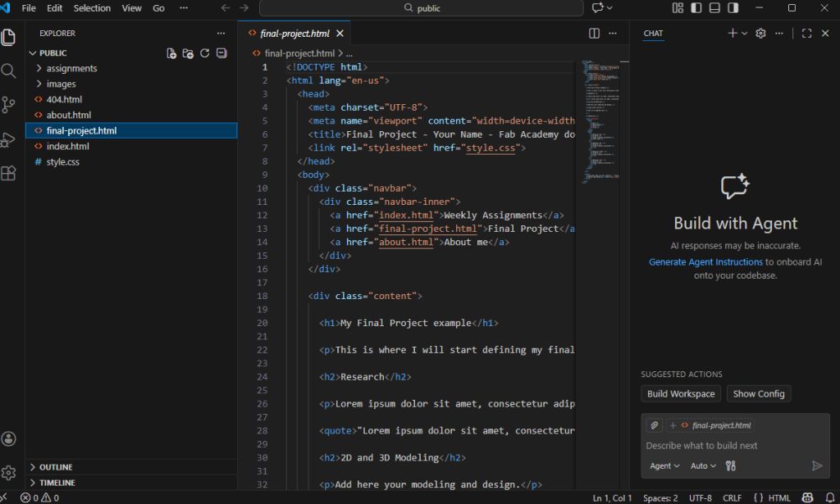Click the Split Editor icon
This screenshot has width=840, height=504.
[594, 34]
